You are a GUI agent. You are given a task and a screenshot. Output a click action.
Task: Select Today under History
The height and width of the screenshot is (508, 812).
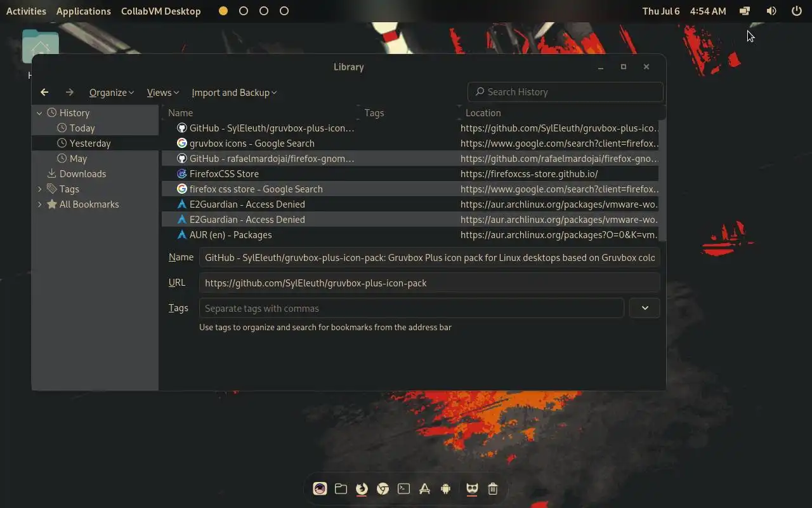[x=95, y=128]
